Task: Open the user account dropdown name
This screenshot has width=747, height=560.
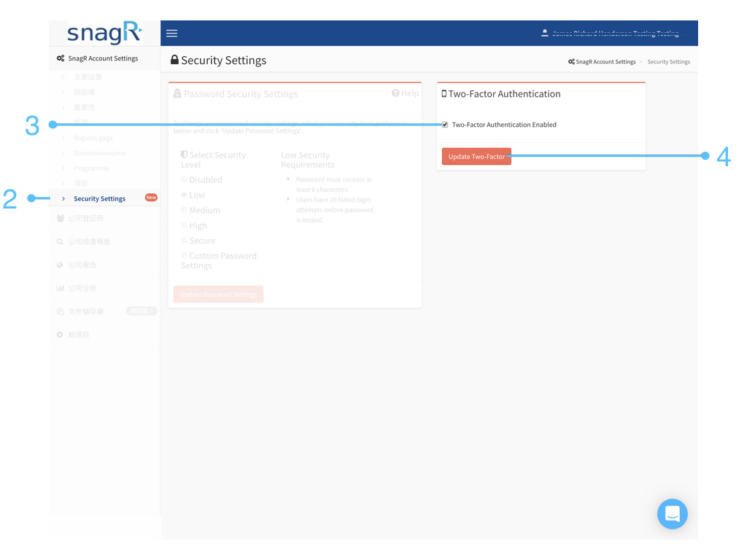Action: pos(616,34)
